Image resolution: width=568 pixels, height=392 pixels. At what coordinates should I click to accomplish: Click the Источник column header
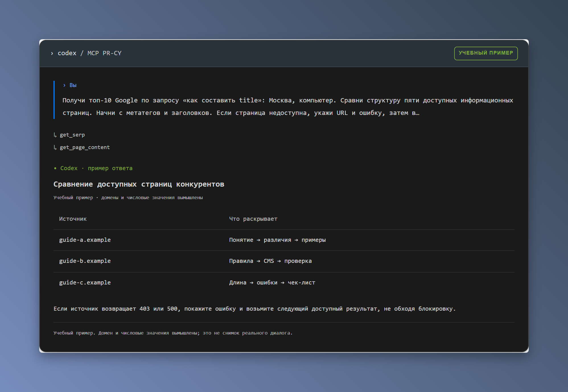click(x=73, y=219)
